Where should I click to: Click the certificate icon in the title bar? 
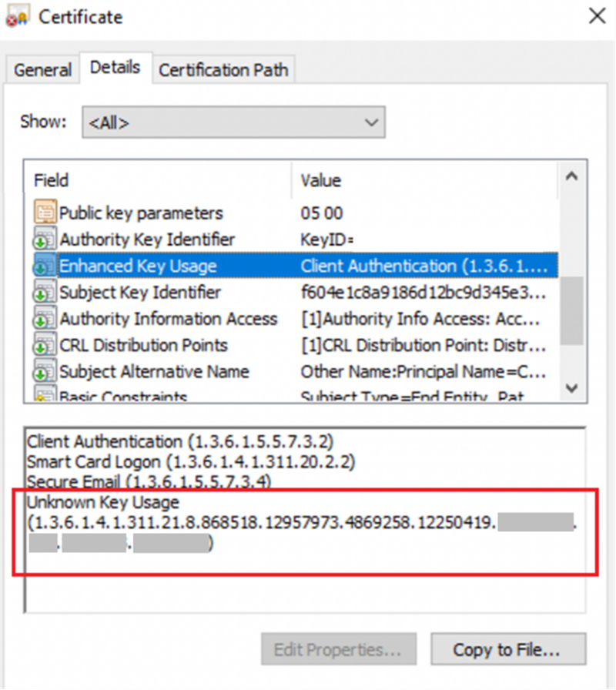(17, 15)
